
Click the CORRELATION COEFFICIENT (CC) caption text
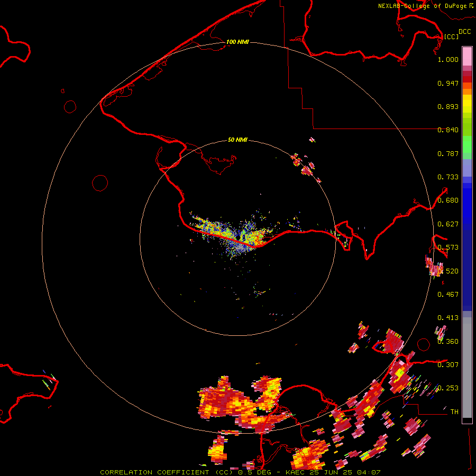click(x=167, y=472)
